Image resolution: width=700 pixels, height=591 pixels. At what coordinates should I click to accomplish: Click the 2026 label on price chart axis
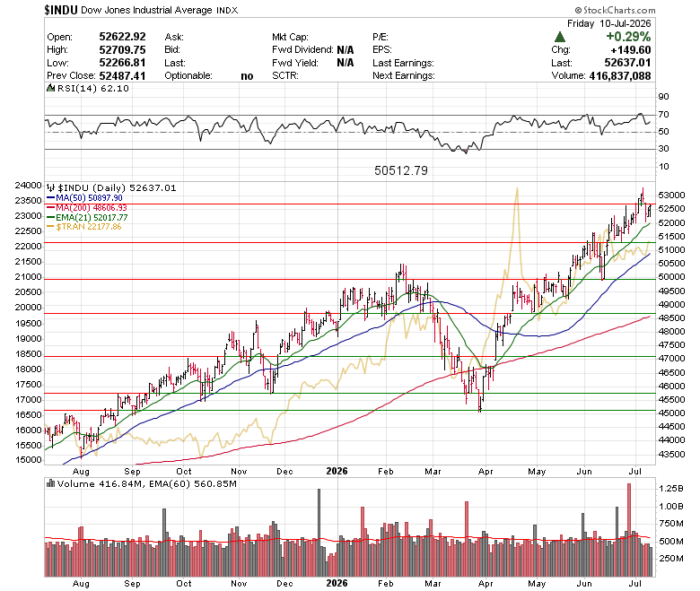337,471
